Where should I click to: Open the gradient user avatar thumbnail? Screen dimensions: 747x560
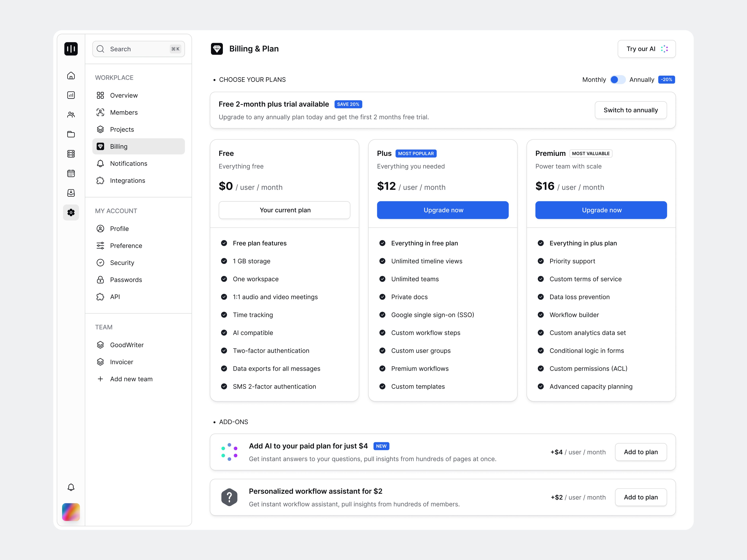pos(71,512)
